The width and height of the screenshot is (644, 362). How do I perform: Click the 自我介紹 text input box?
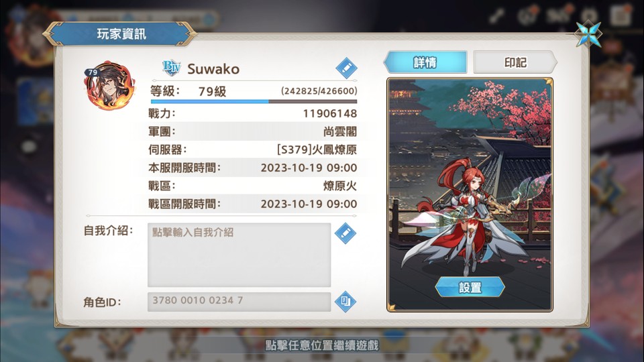239,255
